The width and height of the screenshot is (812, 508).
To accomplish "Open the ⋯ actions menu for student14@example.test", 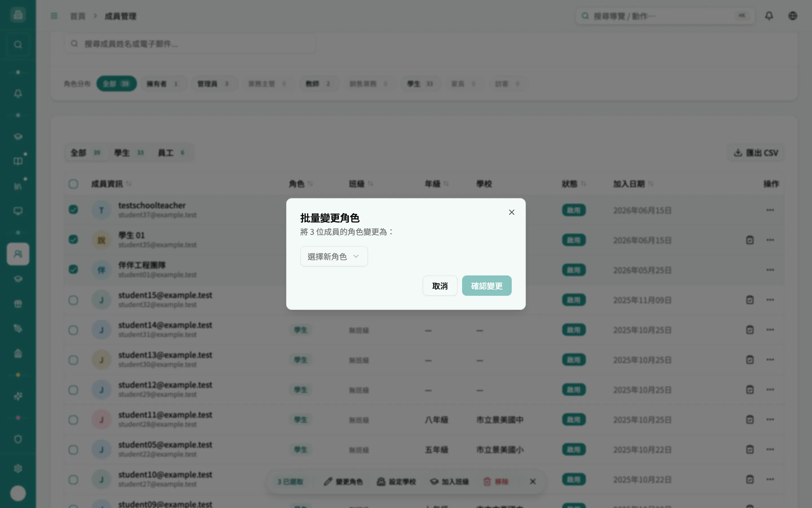I will tap(770, 330).
